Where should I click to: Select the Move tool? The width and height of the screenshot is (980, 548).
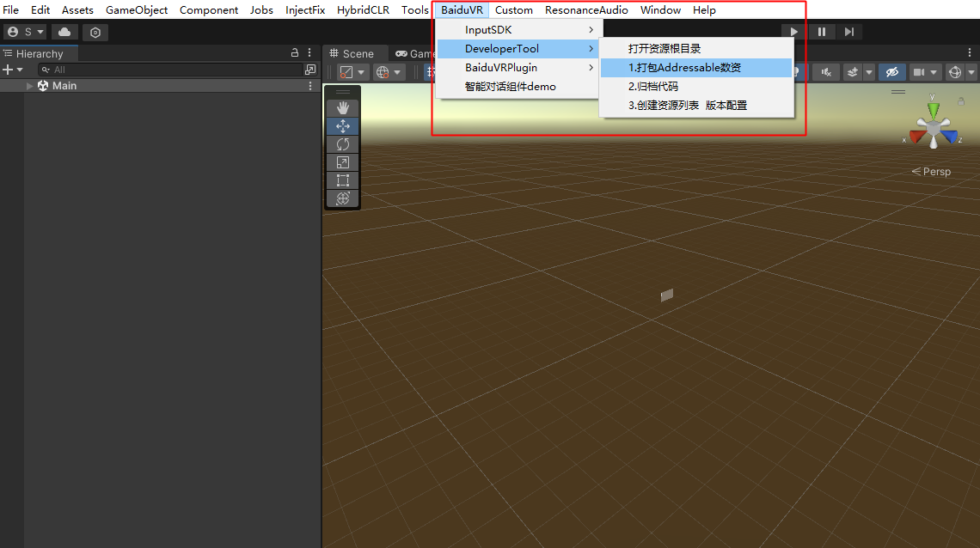click(x=342, y=126)
